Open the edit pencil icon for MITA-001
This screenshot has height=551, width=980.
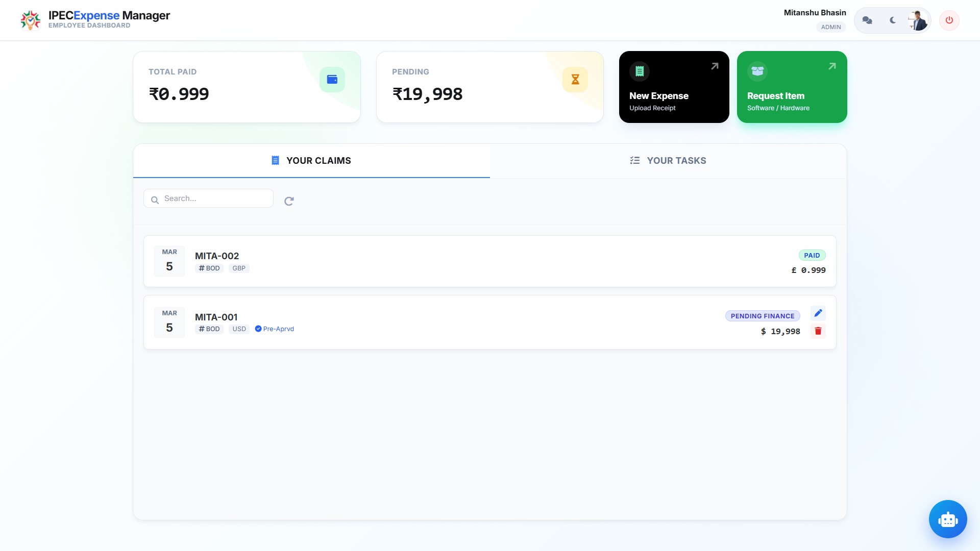[818, 313]
